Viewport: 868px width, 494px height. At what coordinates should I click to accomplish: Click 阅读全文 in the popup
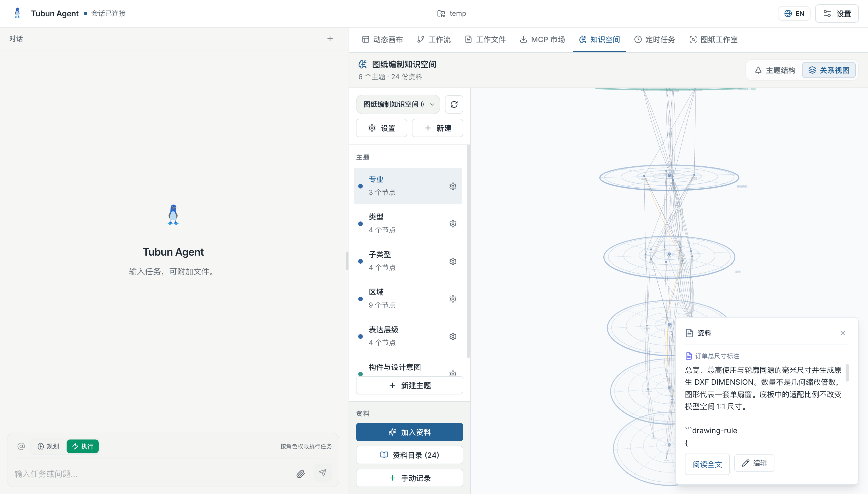pos(707,464)
